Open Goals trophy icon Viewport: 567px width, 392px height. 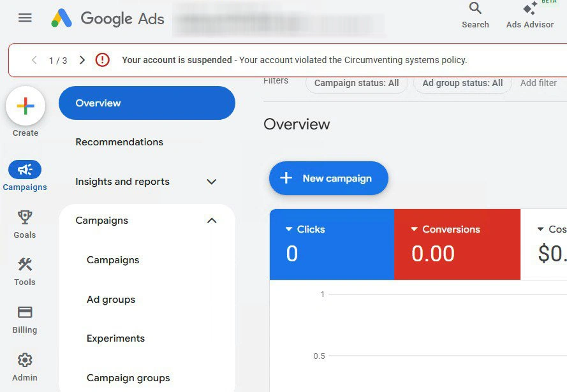[x=25, y=217]
